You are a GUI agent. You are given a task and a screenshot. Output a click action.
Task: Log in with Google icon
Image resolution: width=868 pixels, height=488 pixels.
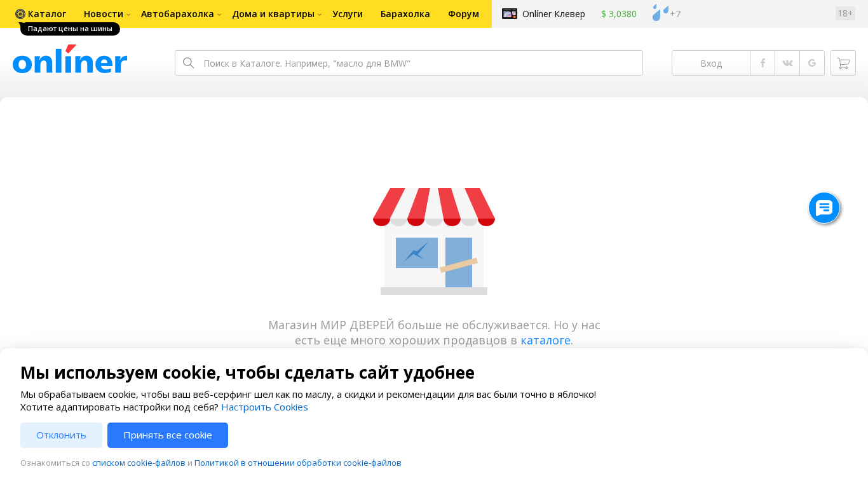click(x=812, y=63)
